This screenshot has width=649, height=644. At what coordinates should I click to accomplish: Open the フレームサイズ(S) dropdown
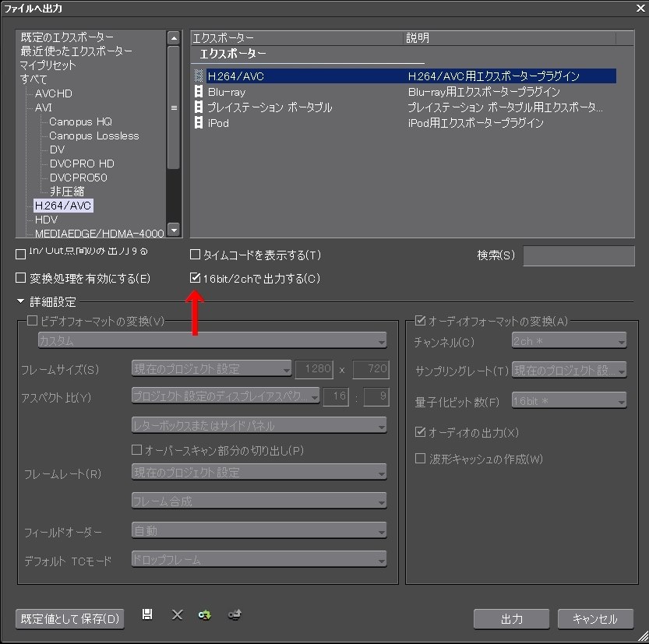[x=211, y=368]
